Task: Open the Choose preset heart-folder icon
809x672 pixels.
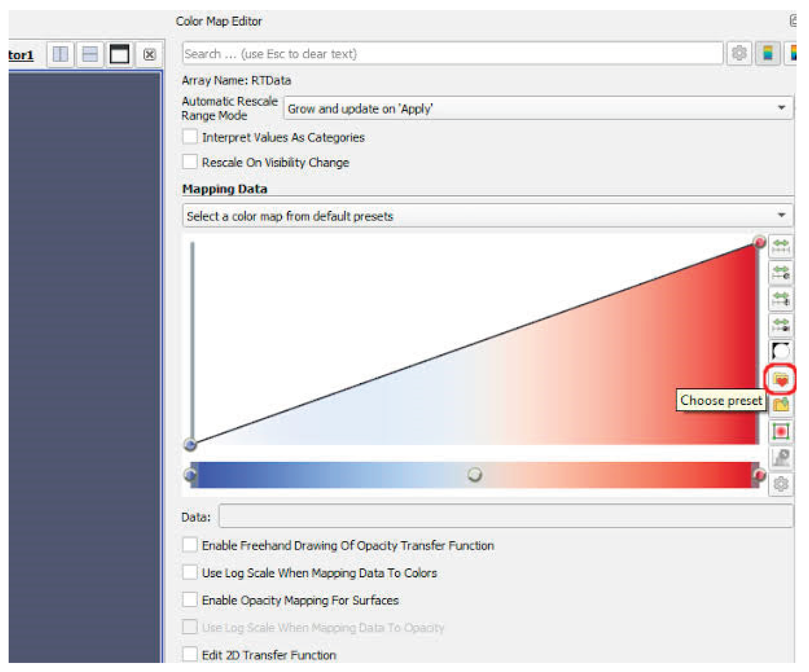Action: 780,379
